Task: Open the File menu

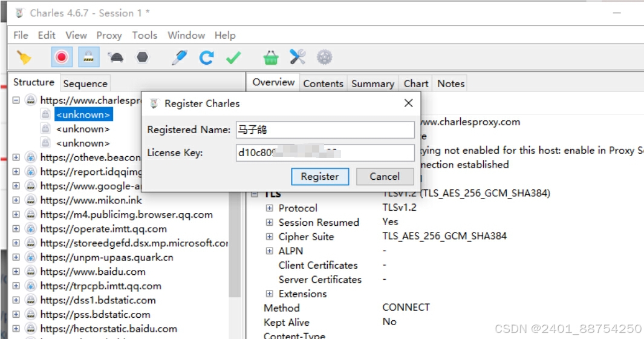Action: [x=21, y=35]
